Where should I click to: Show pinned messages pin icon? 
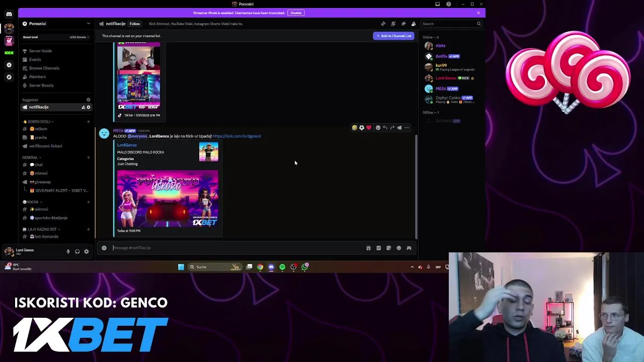coord(404,24)
